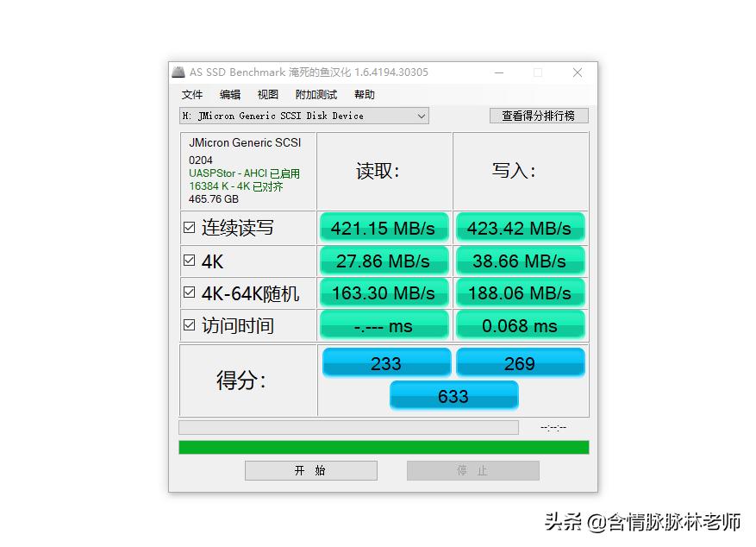This screenshot has height=547, width=756.
Task: Uncheck the 访问时间 test
Action: pyautogui.click(x=190, y=325)
